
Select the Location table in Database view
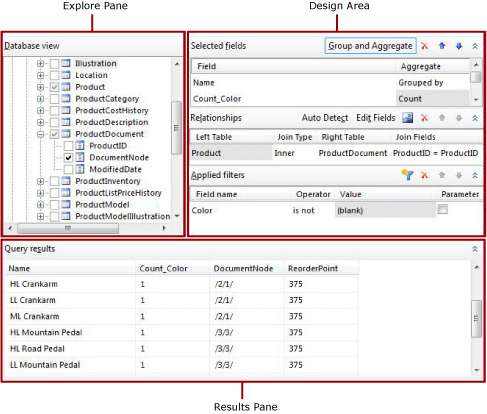[x=91, y=75]
